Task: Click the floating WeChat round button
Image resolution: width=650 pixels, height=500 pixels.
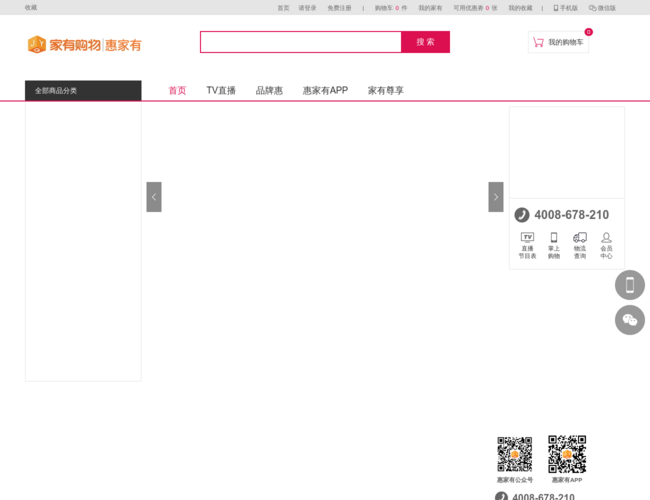Action: [630, 320]
